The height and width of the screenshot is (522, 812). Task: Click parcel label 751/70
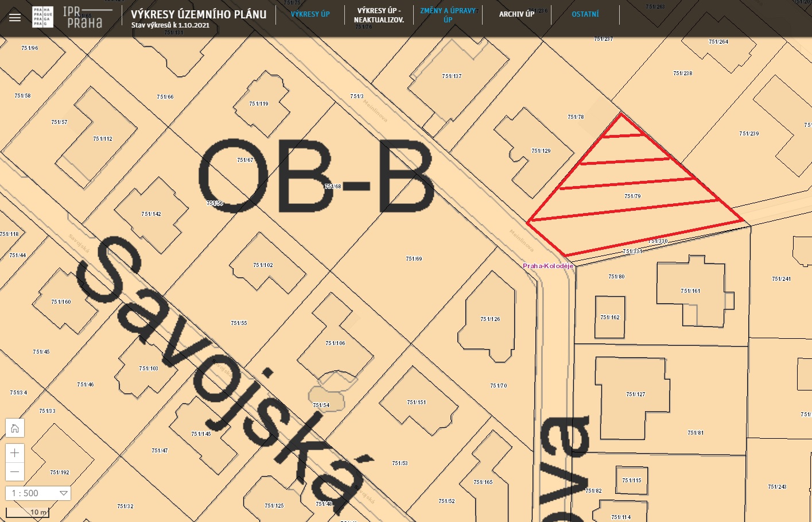499,386
